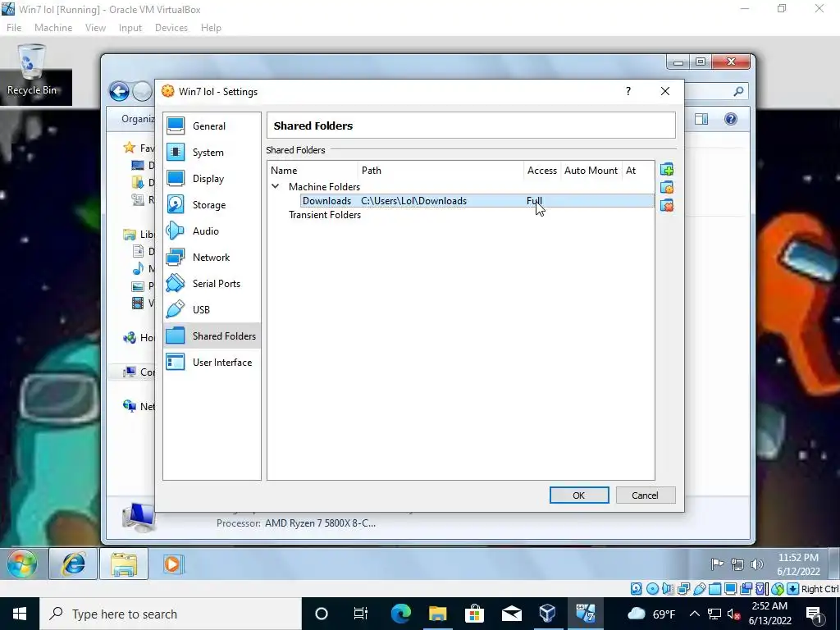
Task: Open the Help menu
Action: (x=211, y=28)
